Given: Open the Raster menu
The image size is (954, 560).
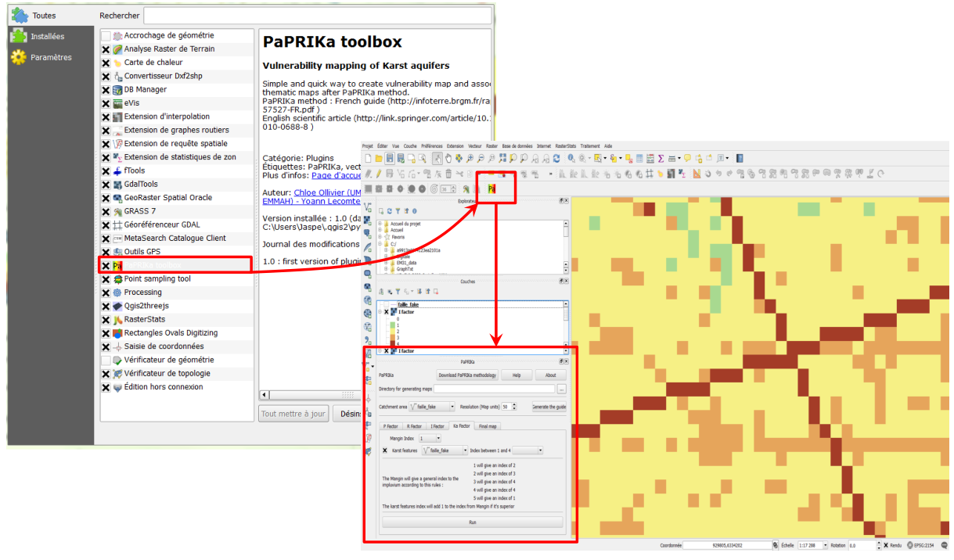Looking at the screenshot, I should point(491,146).
